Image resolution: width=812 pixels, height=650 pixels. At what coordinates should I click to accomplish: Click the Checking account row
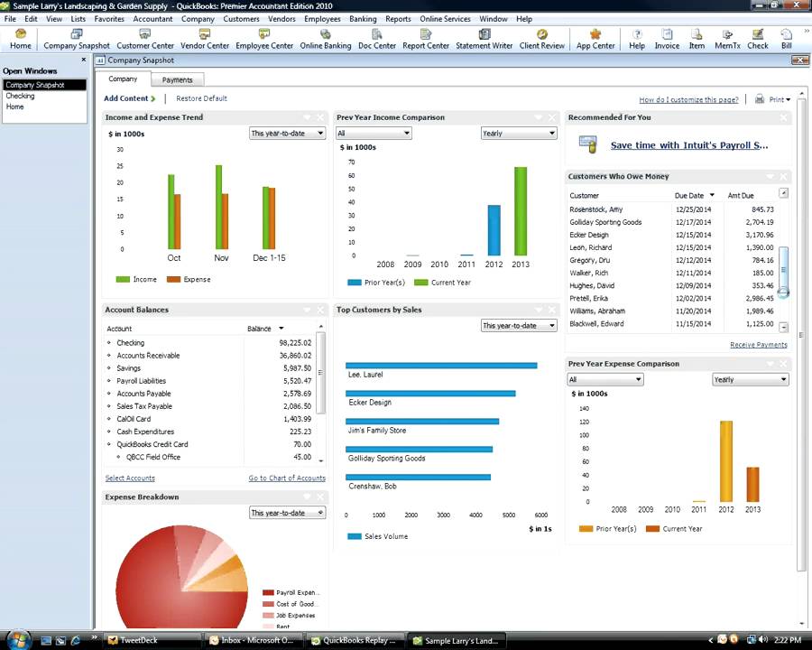click(x=209, y=343)
